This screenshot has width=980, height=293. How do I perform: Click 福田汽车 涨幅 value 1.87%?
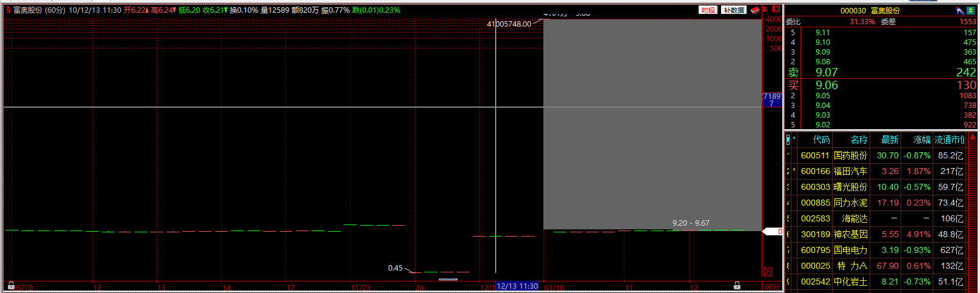919,171
